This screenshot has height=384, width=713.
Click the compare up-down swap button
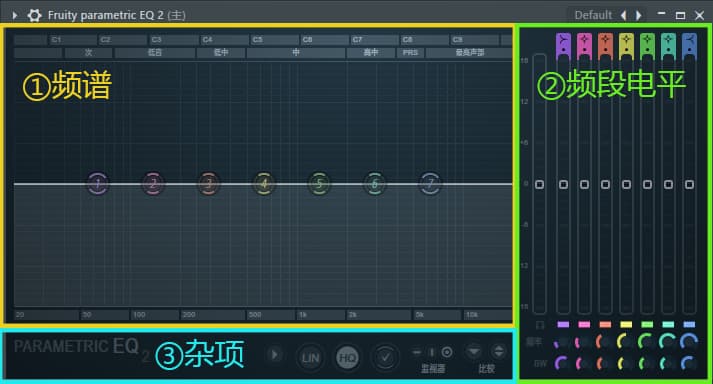[x=498, y=352]
